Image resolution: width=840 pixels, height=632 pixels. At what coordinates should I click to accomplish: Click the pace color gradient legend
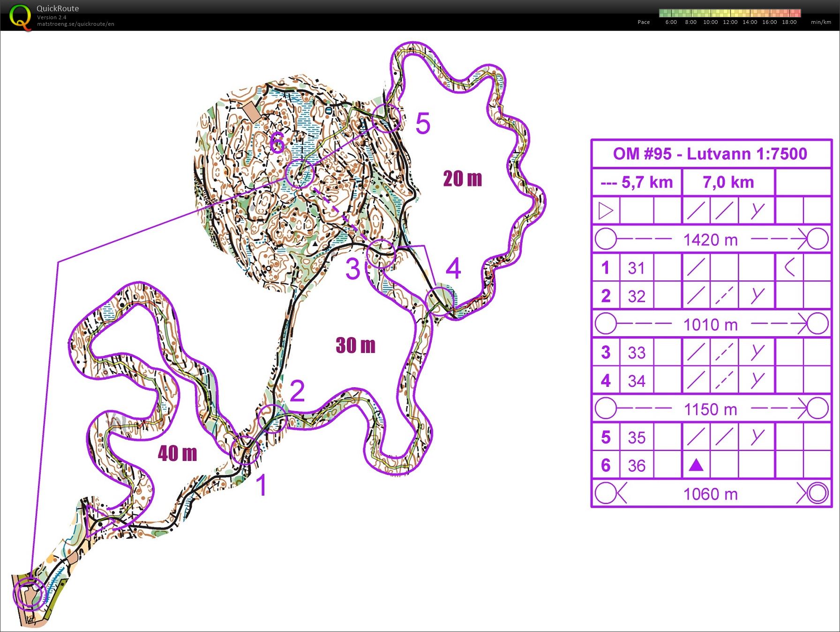[729, 13]
